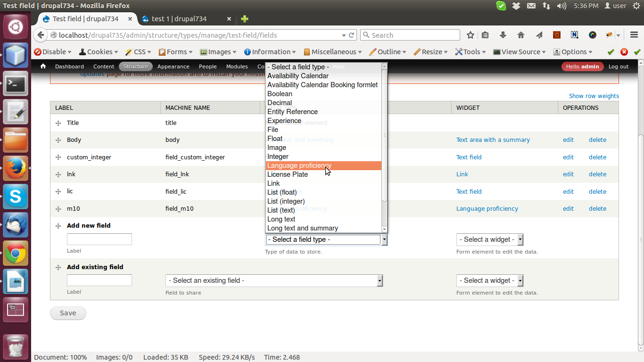Image resolution: width=644 pixels, height=362 pixels.
Task: Open Firefox hamburger menu icon
Action: [x=634, y=35]
